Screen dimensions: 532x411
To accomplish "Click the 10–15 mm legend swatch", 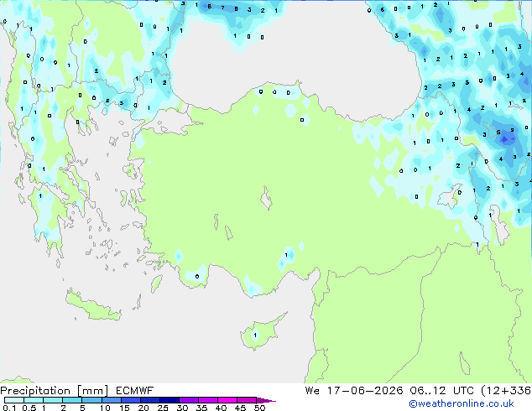I will point(112,400).
